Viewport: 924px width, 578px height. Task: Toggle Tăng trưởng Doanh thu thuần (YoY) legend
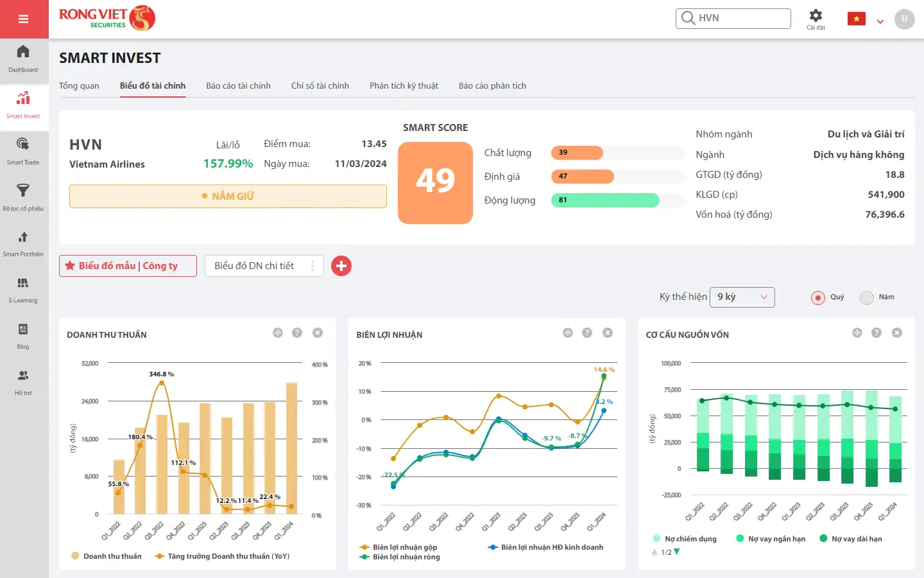(223, 556)
